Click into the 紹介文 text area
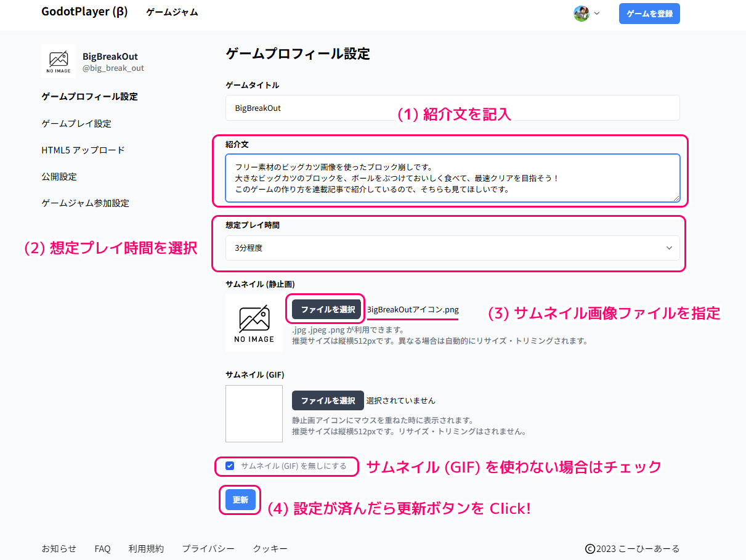746x560 pixels. (453, 178)
